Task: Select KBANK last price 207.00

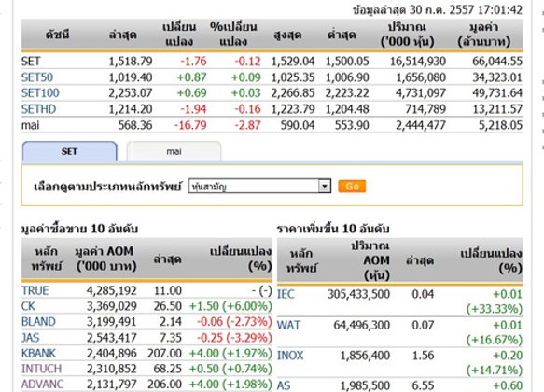Action: tap(165, 353)
